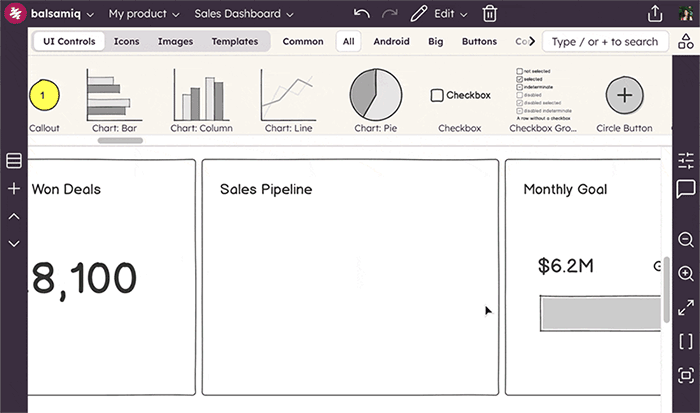Switch to the Icons tab

pyautogui.click(x=126, y=42)
